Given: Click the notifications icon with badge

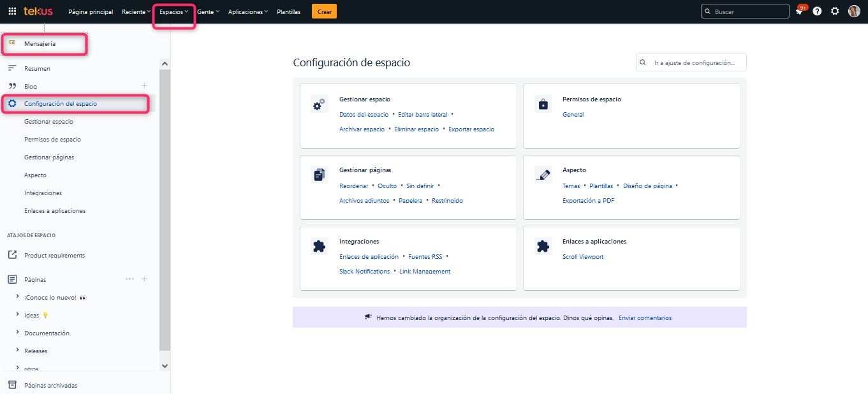Looking at the screenshot, I should click(x=800, y=11).
